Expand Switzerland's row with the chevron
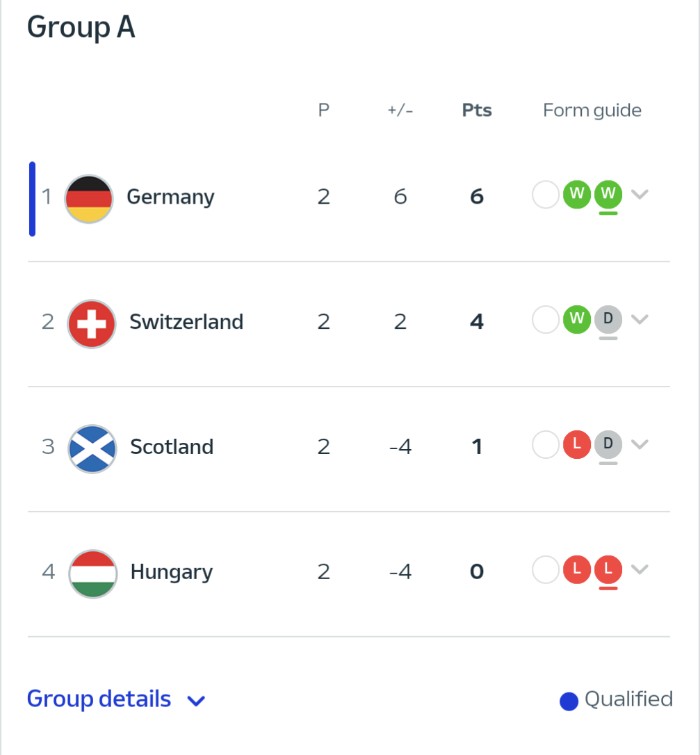This screenshot has height=755, width=700. [640, 319]
